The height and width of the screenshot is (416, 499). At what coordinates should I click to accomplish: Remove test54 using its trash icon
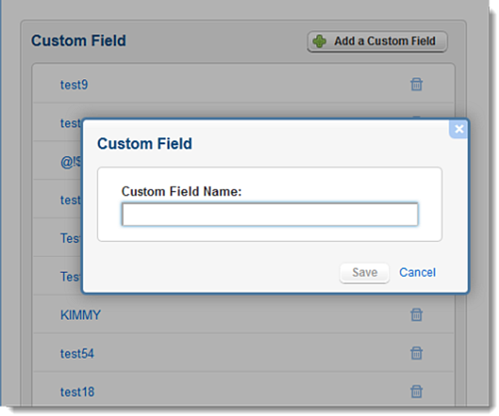416,353
